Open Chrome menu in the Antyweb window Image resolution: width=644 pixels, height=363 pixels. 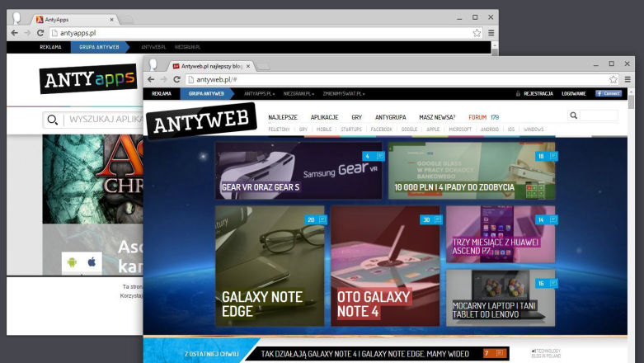click(628, 79)
